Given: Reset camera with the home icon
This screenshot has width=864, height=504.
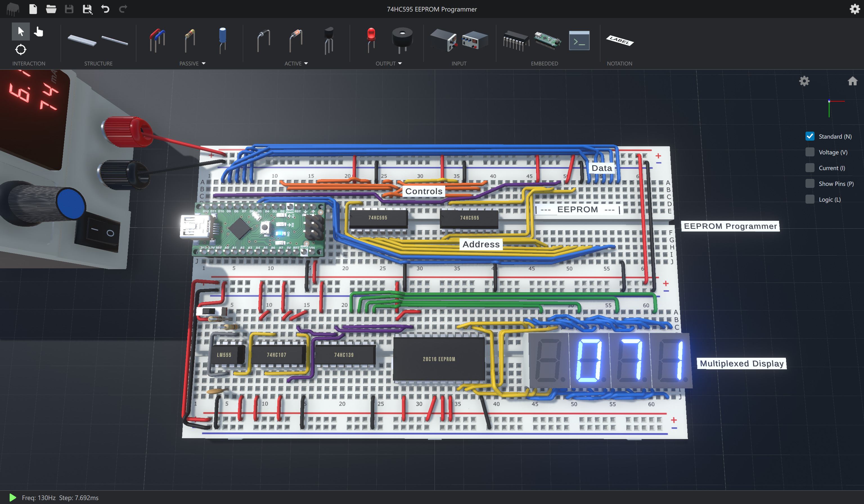Looking at the screenshot, I should 853,81.
